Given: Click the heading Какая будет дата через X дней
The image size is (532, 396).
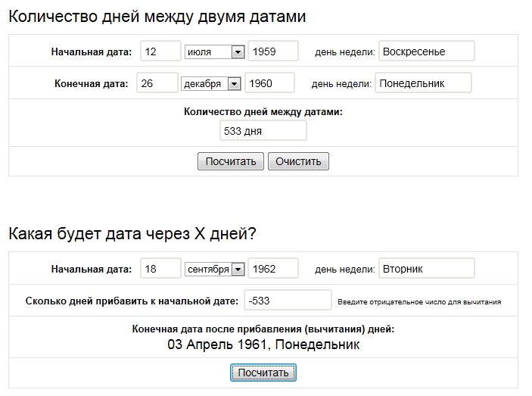Looking at the screenshot, I should (132, 234).
